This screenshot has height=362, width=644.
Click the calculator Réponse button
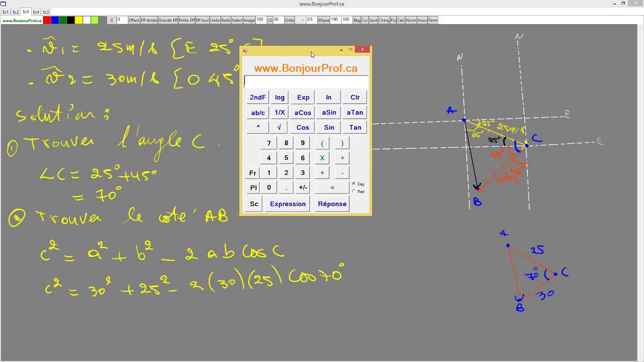tap(332, 204)
